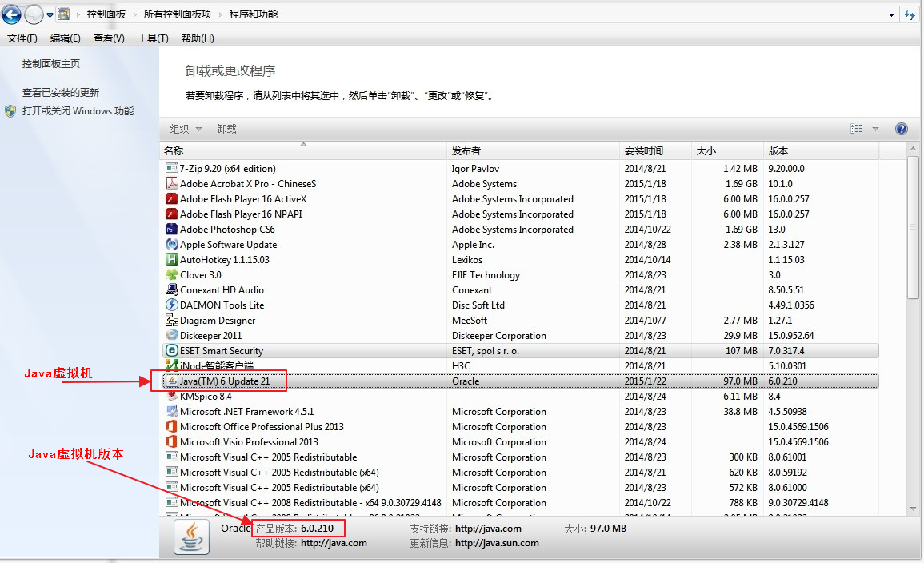Click the 卸载 uninstall button

point(226,129)
